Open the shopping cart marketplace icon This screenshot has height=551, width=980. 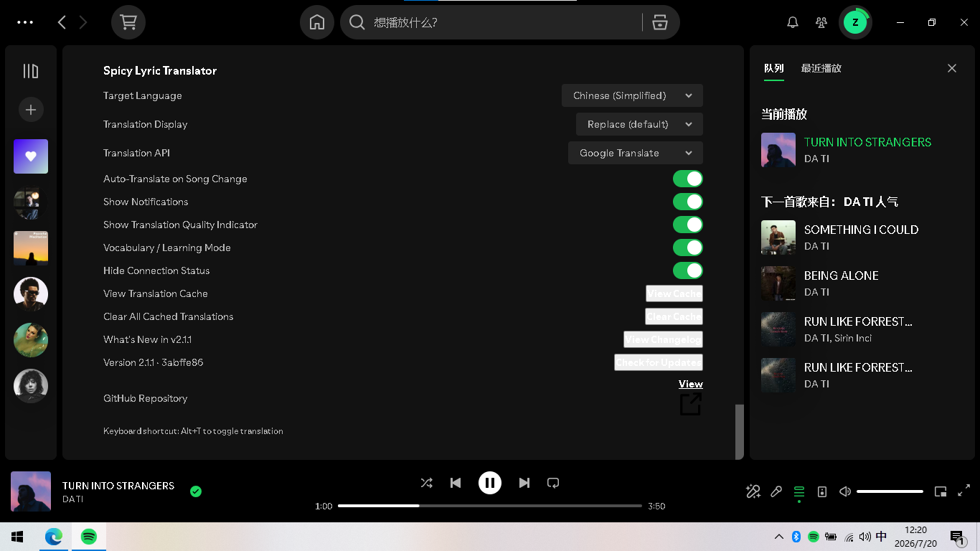(128, 22)
